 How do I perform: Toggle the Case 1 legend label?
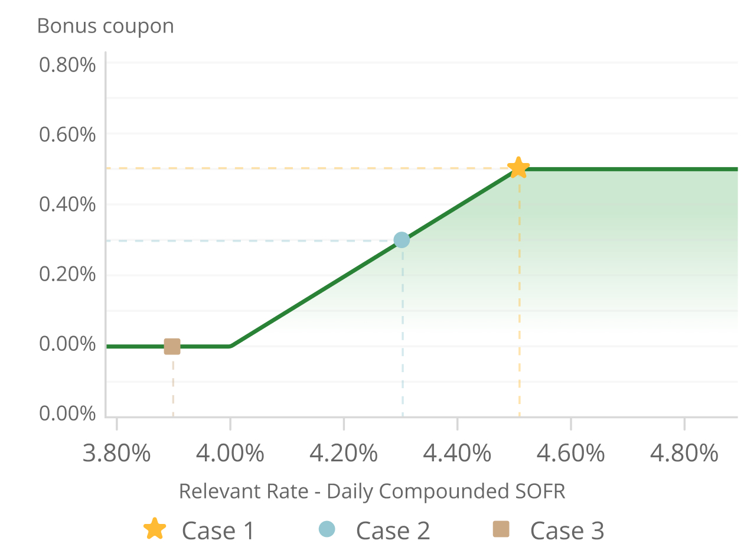coord(218,530)
